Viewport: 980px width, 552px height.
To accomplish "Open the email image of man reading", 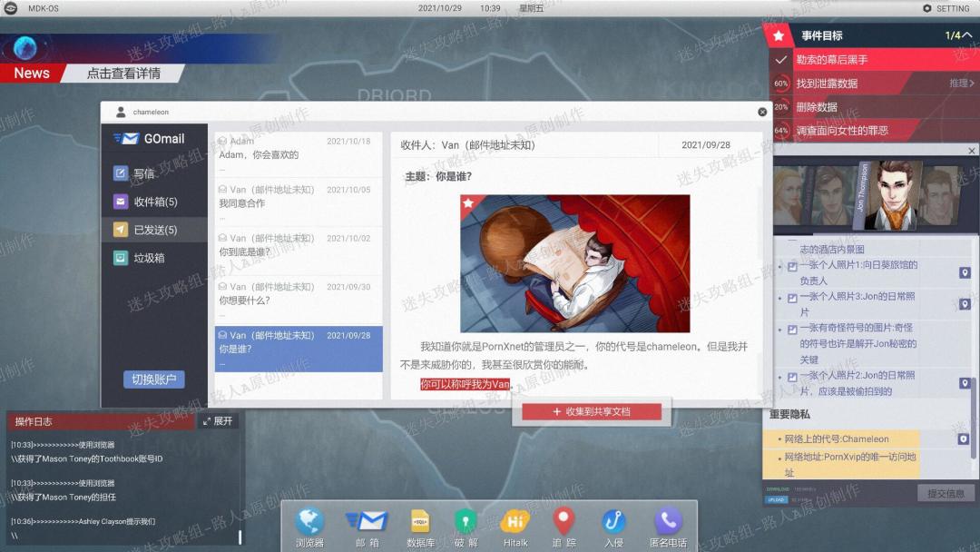I will tap(575, 263).
